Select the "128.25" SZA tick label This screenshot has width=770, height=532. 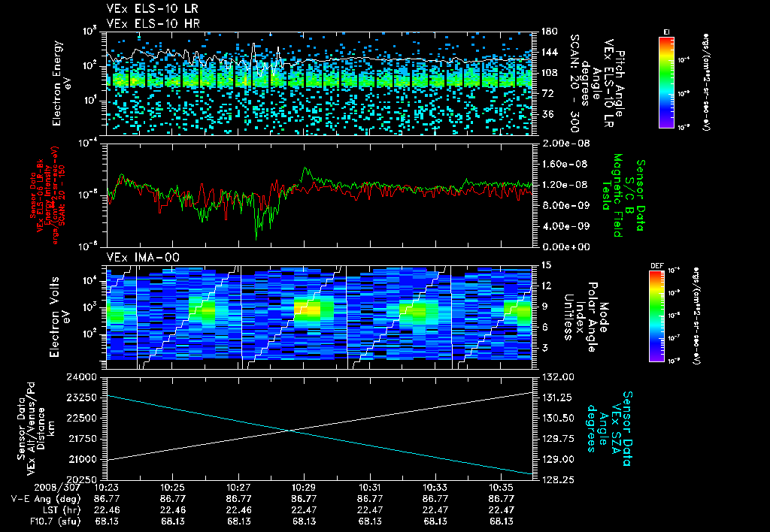(557, 479)
